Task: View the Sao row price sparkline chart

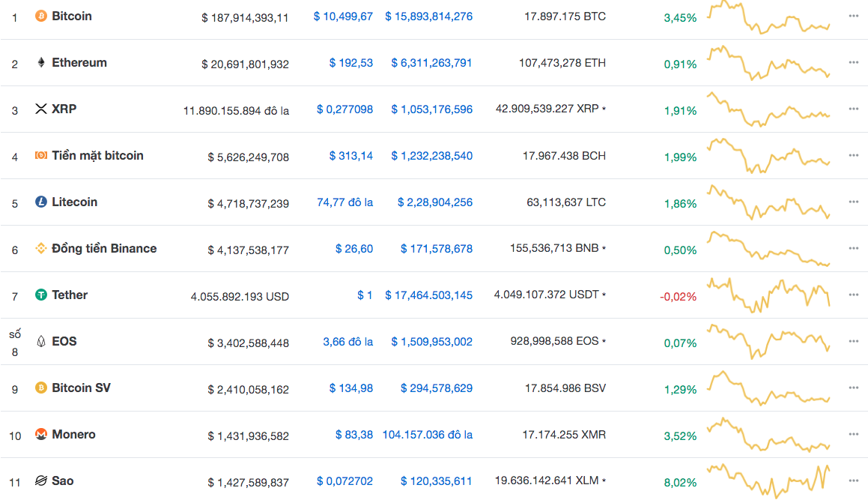Action: tap(768, 481)
